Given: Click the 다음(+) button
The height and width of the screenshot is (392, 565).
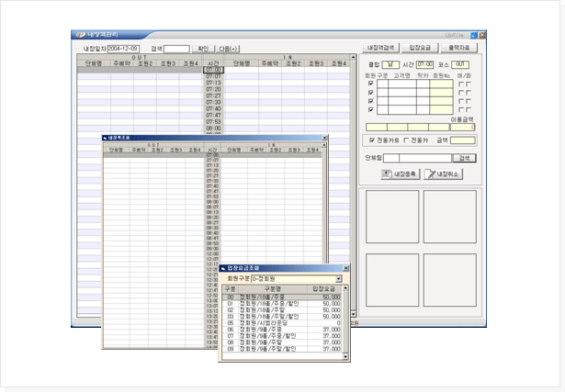Looking at the screenshot, I should (228, 48).
